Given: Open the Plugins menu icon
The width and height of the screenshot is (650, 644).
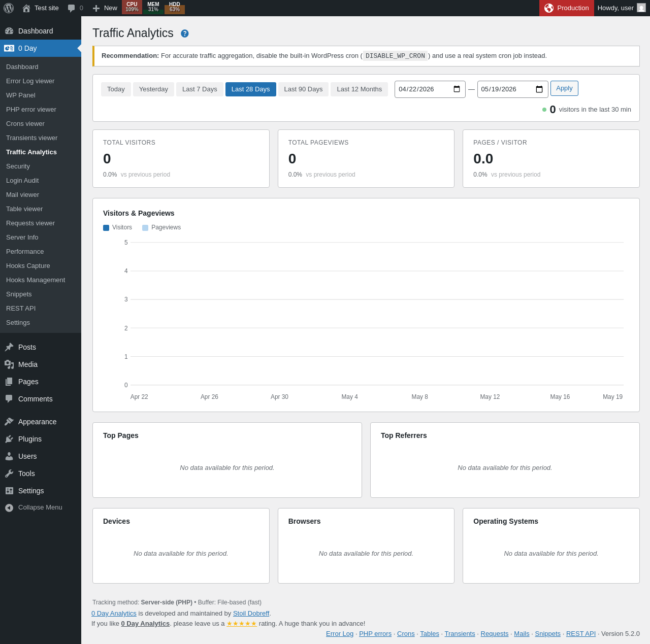Looking at the screenshot, I should (9, 439).
